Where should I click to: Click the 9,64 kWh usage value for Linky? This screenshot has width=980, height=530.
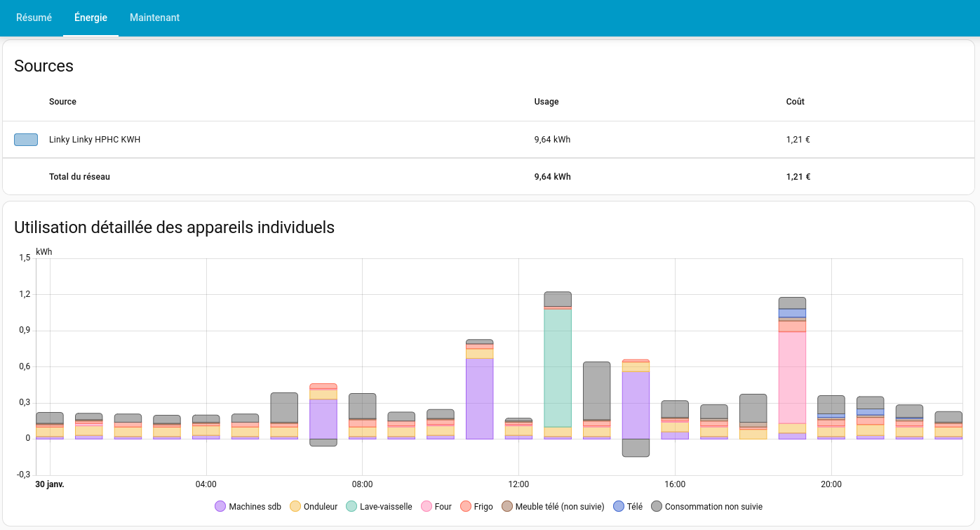[552, 140]
